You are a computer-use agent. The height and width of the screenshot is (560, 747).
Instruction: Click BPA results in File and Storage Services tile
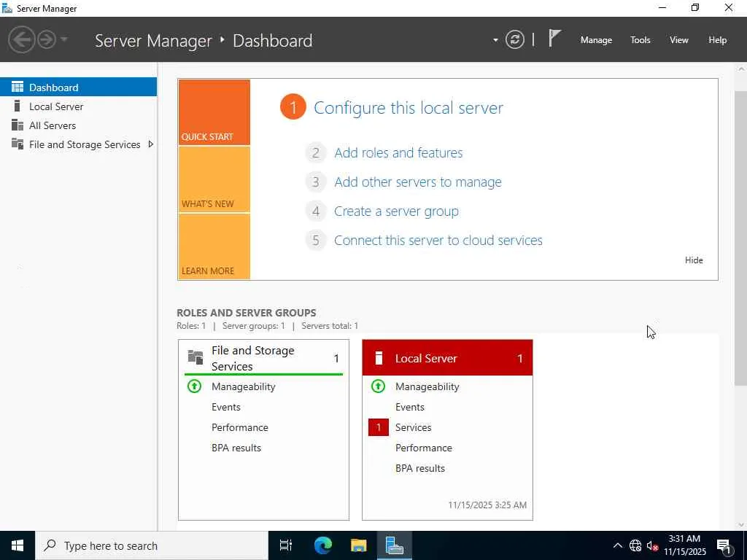coord(236,448)
